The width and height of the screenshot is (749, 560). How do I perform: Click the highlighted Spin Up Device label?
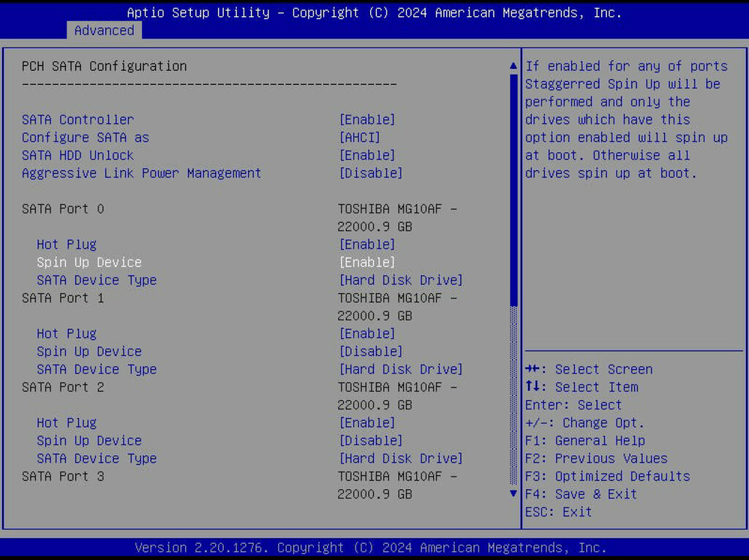[x=89, y=262]
